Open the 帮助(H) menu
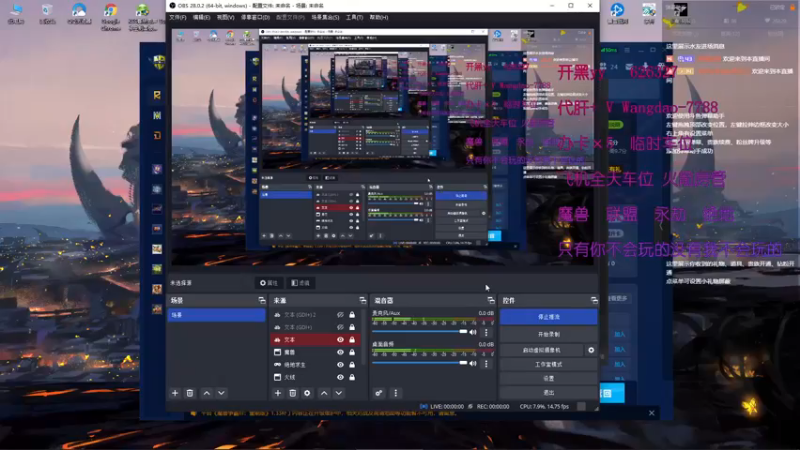This screenshot has width=800, height=450. tap(379, 17)
